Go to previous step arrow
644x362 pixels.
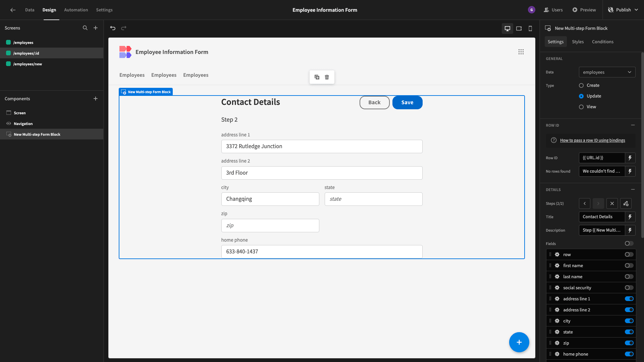pos(585,203)
